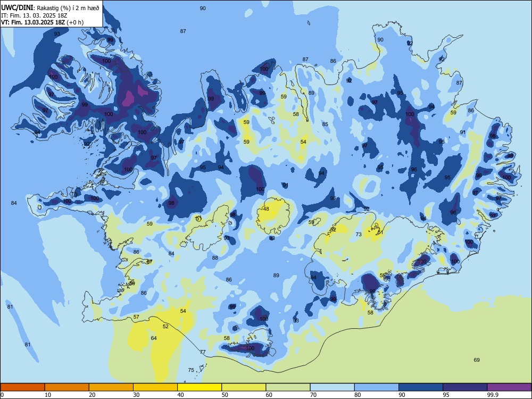Click the 'VT: Fim. 13.03.2025 18Z (+0 h)' line

42,22
